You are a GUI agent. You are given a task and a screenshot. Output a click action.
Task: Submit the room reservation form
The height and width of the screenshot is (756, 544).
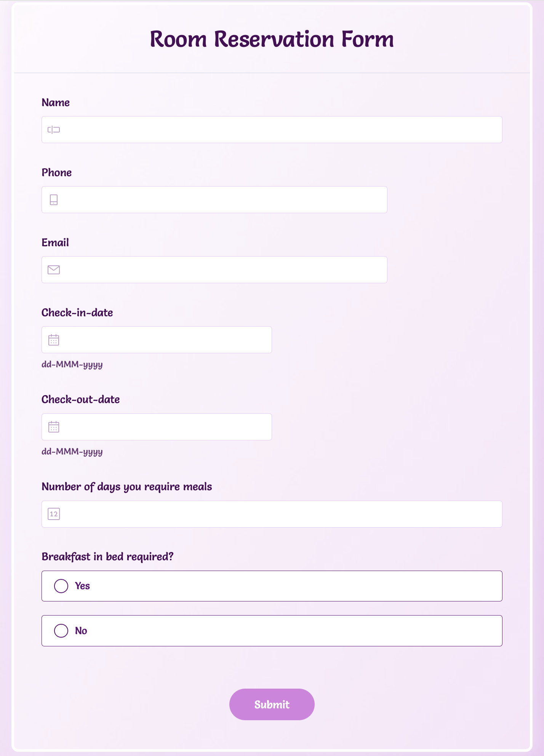tap(272, 704)
